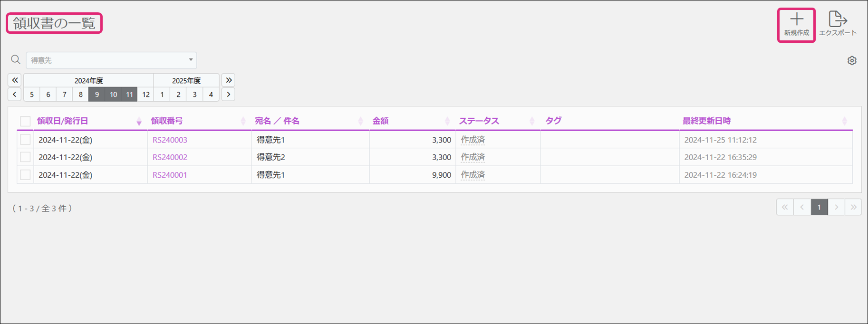Go to previous month with single-left arrow
Screen dimensions: 868x324
click(15, 95)
